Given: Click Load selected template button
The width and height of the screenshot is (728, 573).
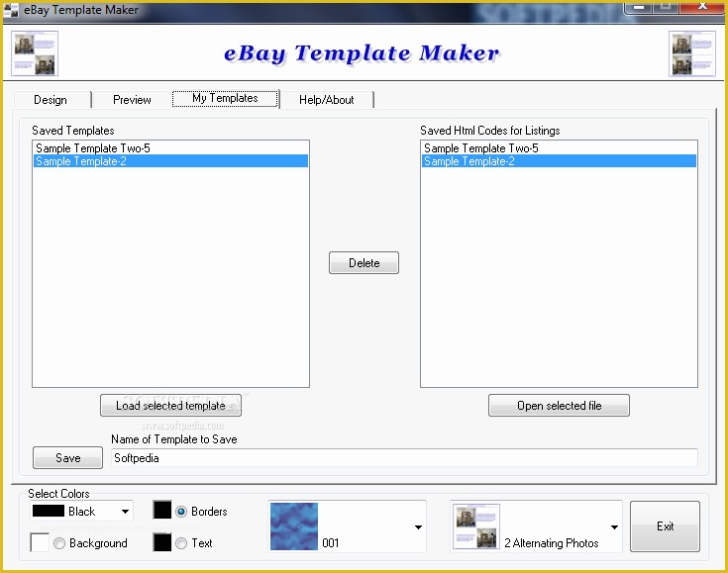Looking at the screenshot, I should (x=170, y=406).
